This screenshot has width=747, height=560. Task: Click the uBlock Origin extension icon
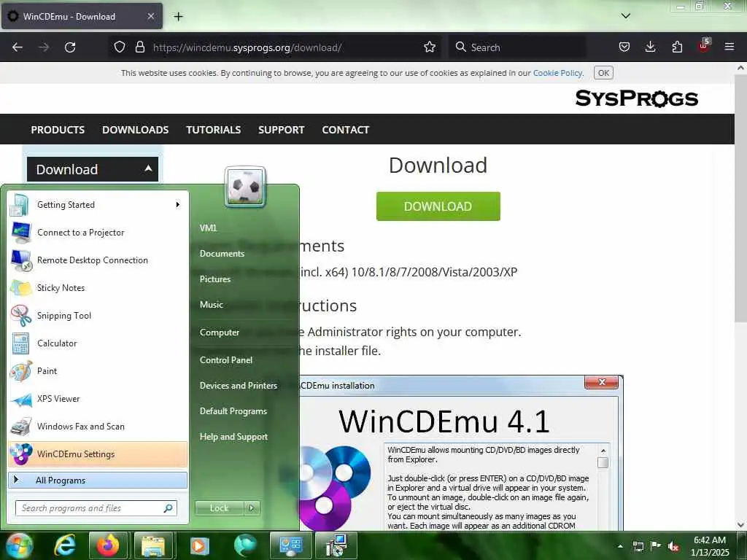[704, 46]
